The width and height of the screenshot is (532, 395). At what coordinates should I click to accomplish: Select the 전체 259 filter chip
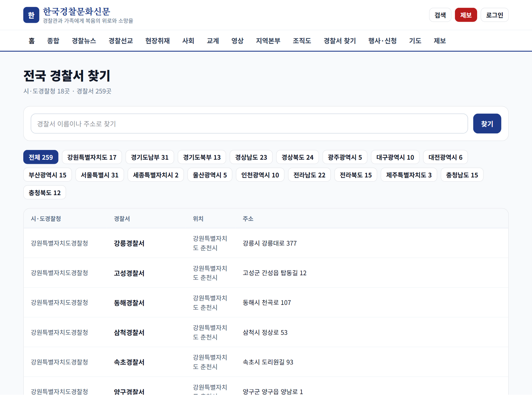(x=41, y=157)
